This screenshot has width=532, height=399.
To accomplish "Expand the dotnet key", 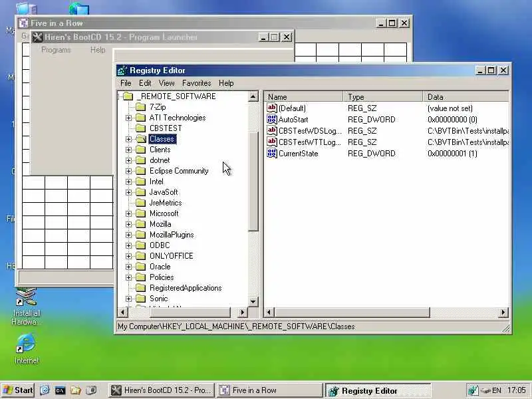I will [128, 160].
